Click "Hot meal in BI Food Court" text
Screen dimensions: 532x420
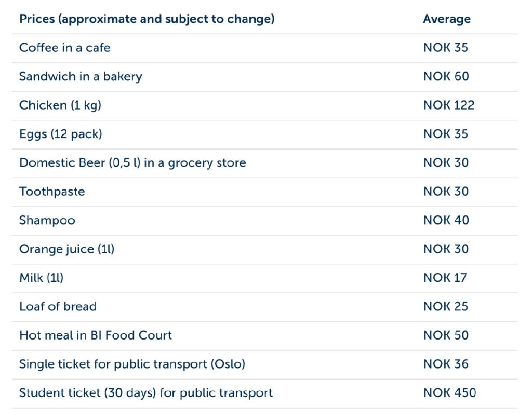95,335
